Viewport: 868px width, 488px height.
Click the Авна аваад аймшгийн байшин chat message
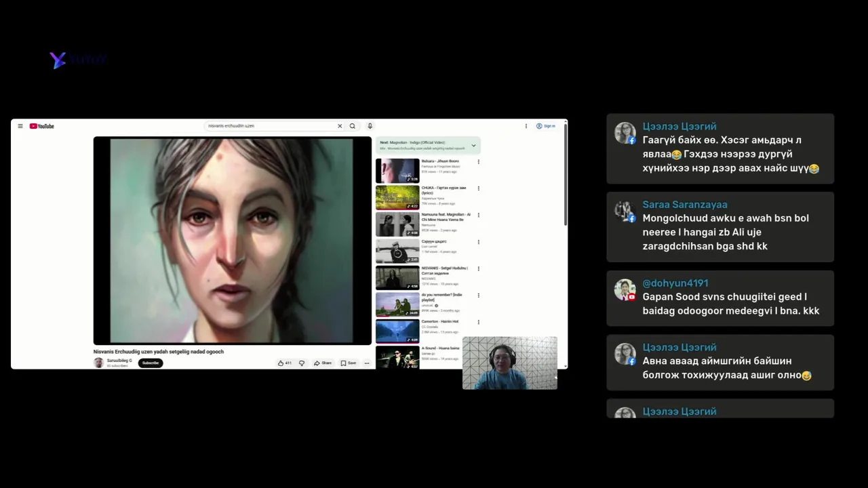[727, 368]
